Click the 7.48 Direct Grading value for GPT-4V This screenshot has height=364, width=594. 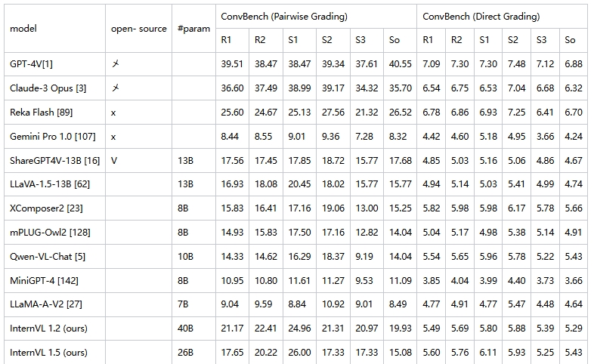coord(516,64)
